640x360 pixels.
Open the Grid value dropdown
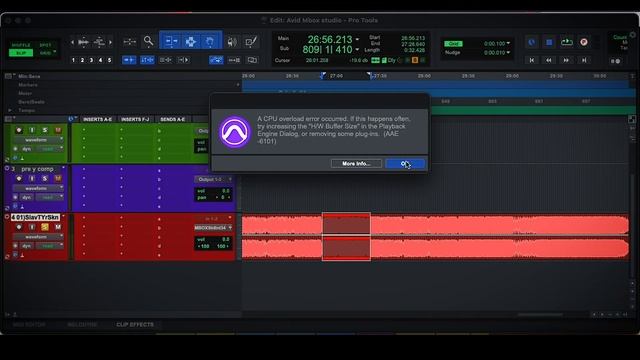[508, 43]
